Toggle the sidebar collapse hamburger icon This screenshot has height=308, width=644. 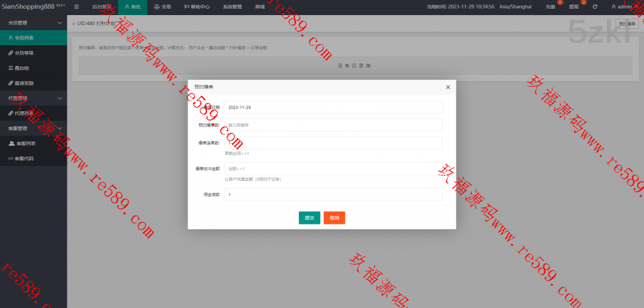(x=76, y=7)
